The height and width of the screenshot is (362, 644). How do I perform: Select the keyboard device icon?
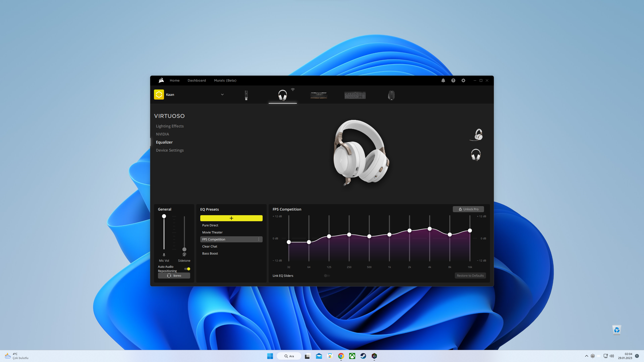[x=355, y=95]
